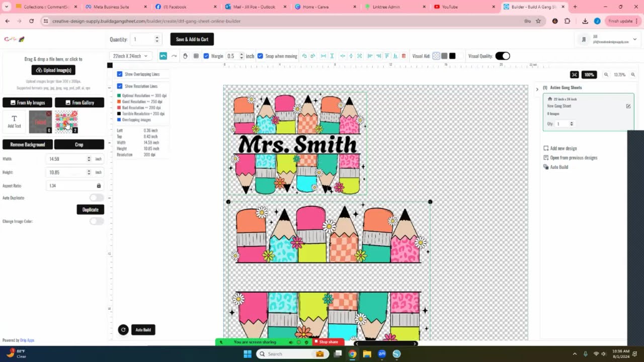
Task: Select the gray Visual Aid swatch
Action: click(x=444, y=56)
